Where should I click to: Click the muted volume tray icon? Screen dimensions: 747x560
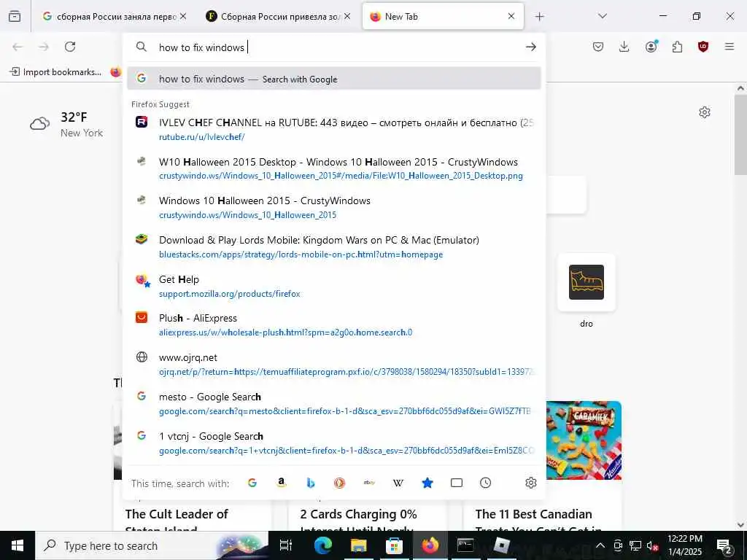[652, 545]
